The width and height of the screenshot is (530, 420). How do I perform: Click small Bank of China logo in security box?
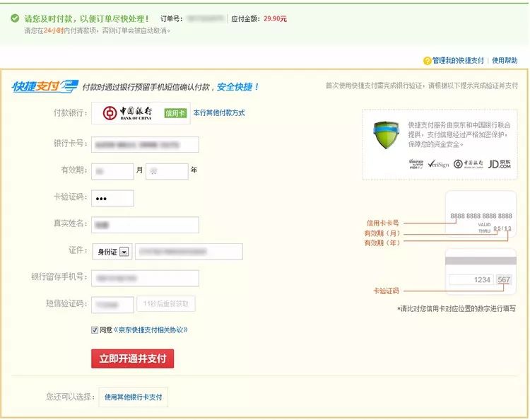(468, 164)
